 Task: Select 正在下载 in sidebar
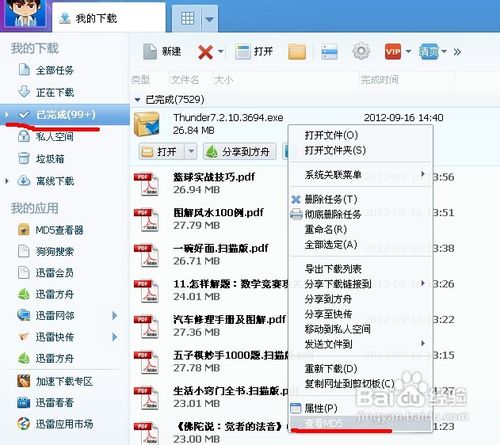(55, 92)
